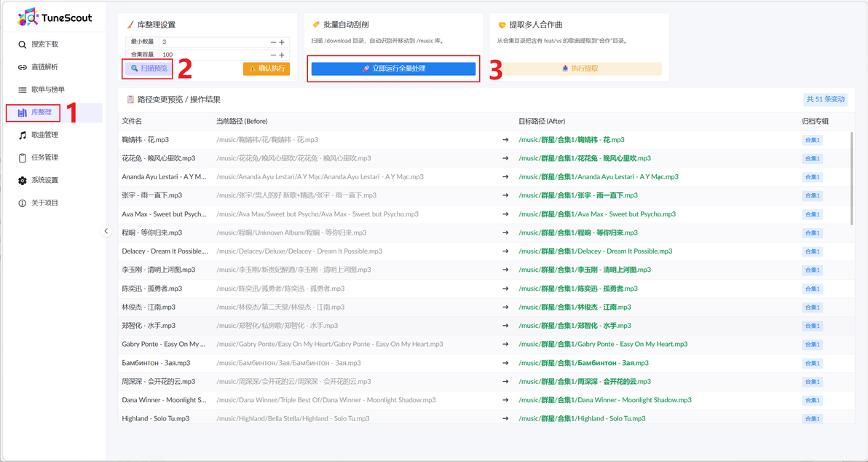
Task: Click the green target path for 鞠婧祎 - 花.mp3
Action: tap(572, 140)
